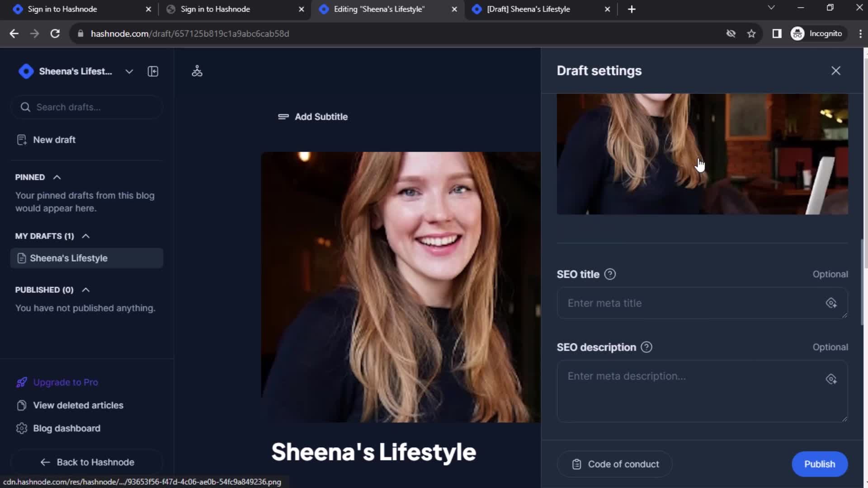Click the new draft icon button
The image size is (868, 488).
[x=21, y=140]
